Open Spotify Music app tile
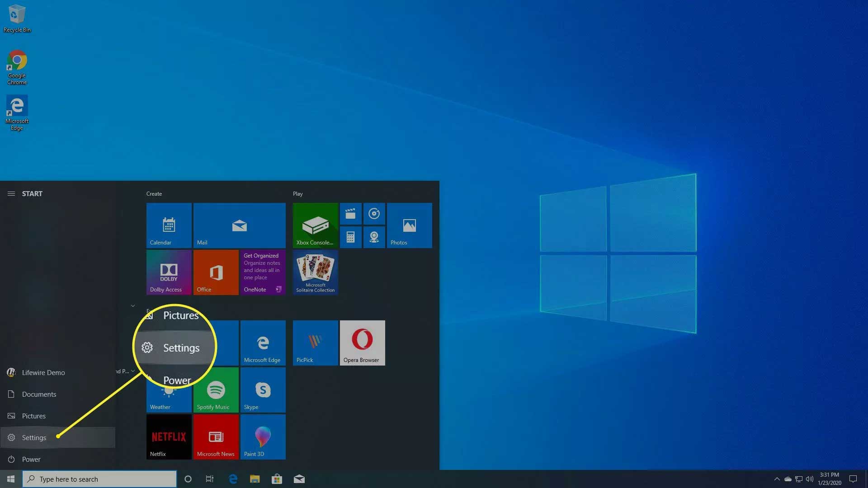This screenshot has height=488, width=868. 215,389
